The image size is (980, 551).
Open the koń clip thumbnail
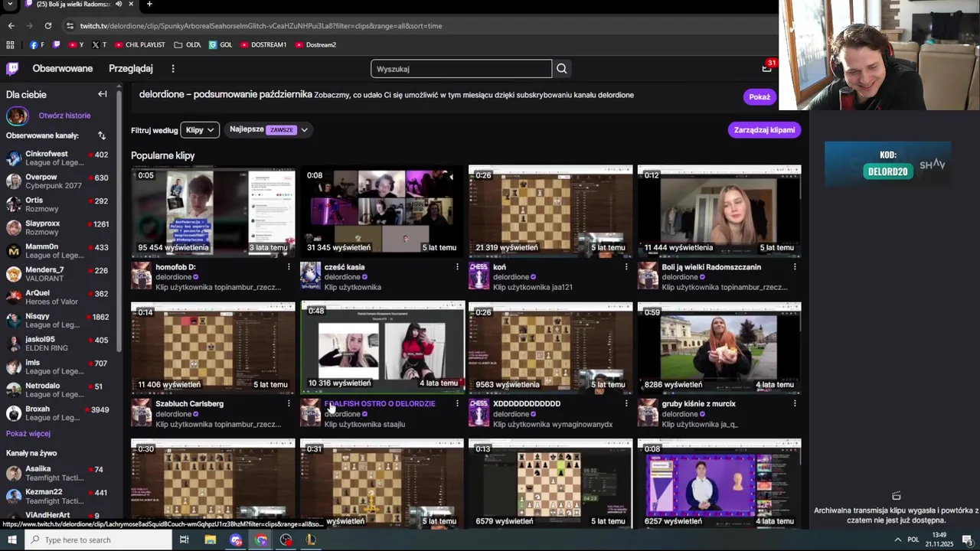click(x=550, y=211)
